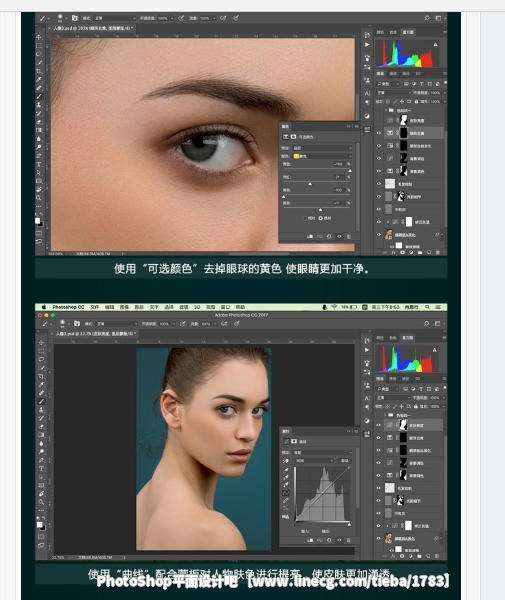Click document tab in lower Photoshop window
Image resolution: width=505 pixels, height=600 pixels.
pyautogui.click(x=94, y=334)
